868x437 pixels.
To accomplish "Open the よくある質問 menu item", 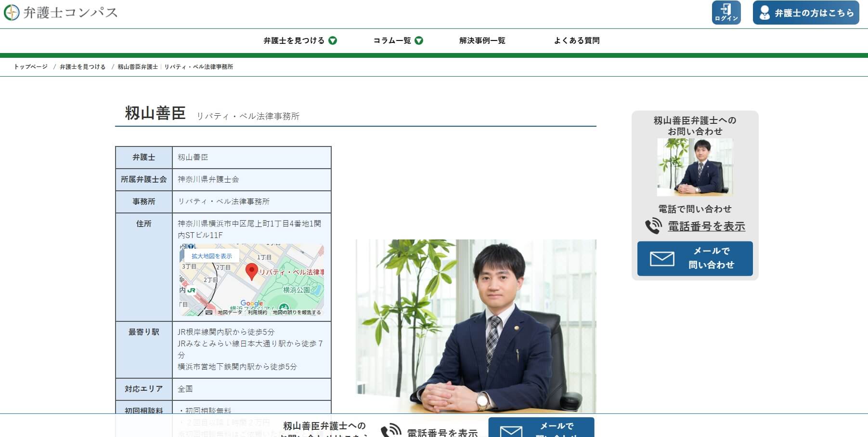I will click(x=577, y=40).
